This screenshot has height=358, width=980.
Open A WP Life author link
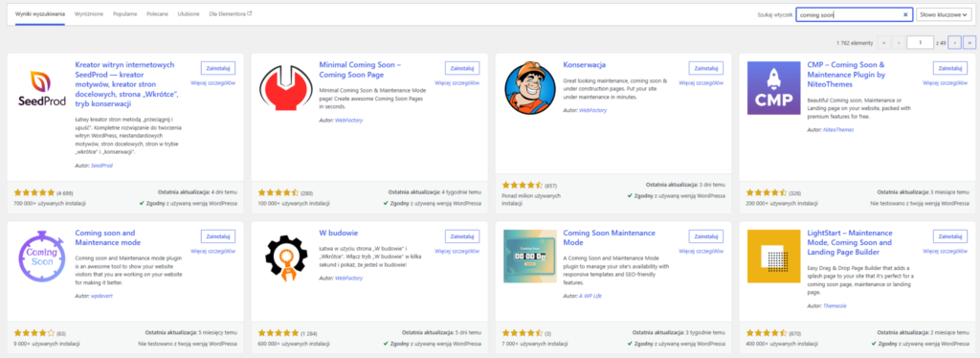click(590, 296)
